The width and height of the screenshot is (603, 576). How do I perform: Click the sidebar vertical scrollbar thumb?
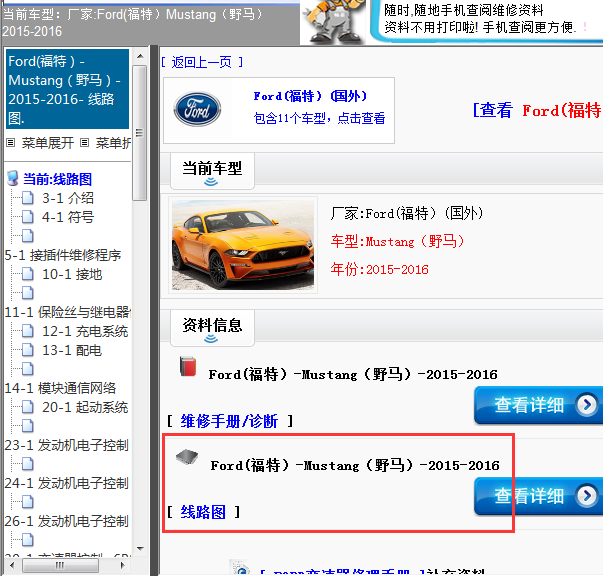point(140,133)
